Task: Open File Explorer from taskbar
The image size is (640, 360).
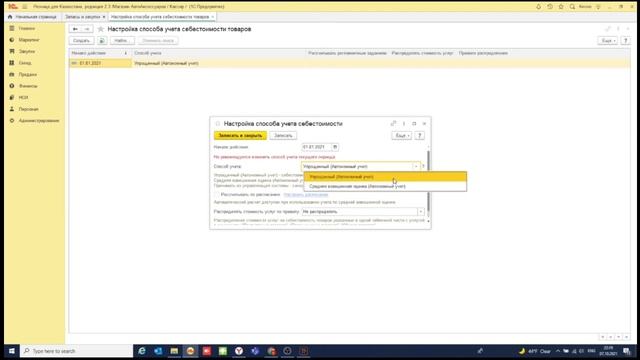Action: (174, 351)
